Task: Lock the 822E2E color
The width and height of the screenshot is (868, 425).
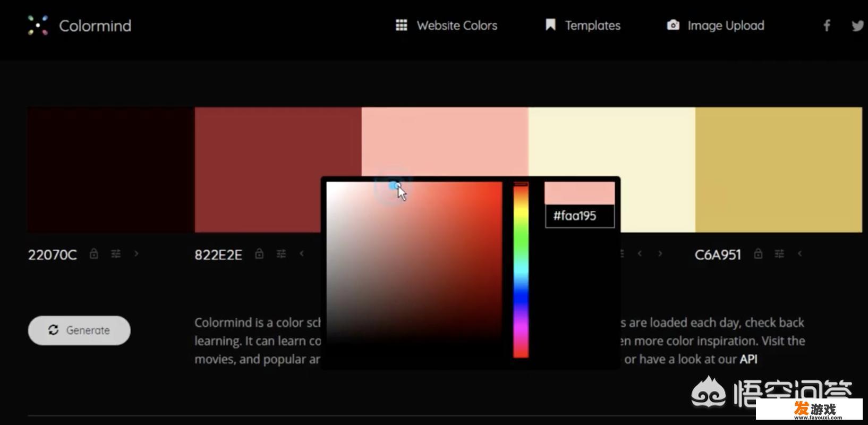Action: pos(259,254)
